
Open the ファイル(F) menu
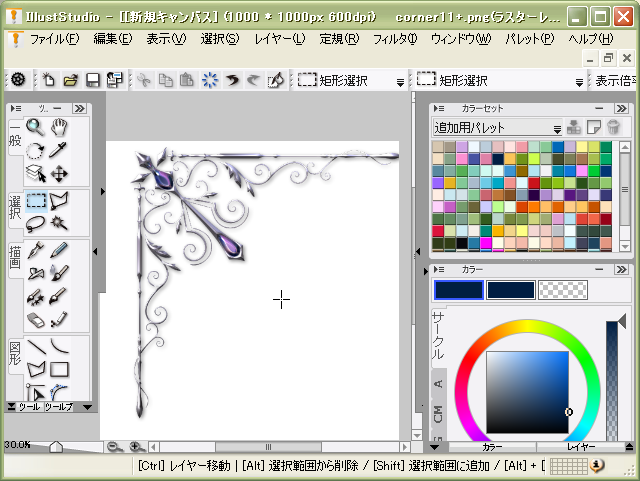pyautogui.click(x=55, y=39)
